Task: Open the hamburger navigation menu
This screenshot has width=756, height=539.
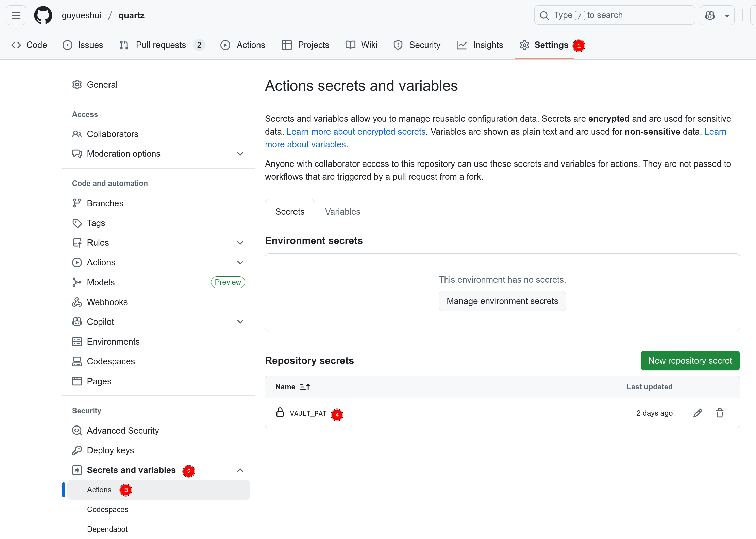Action: click(x=16, y=15)
